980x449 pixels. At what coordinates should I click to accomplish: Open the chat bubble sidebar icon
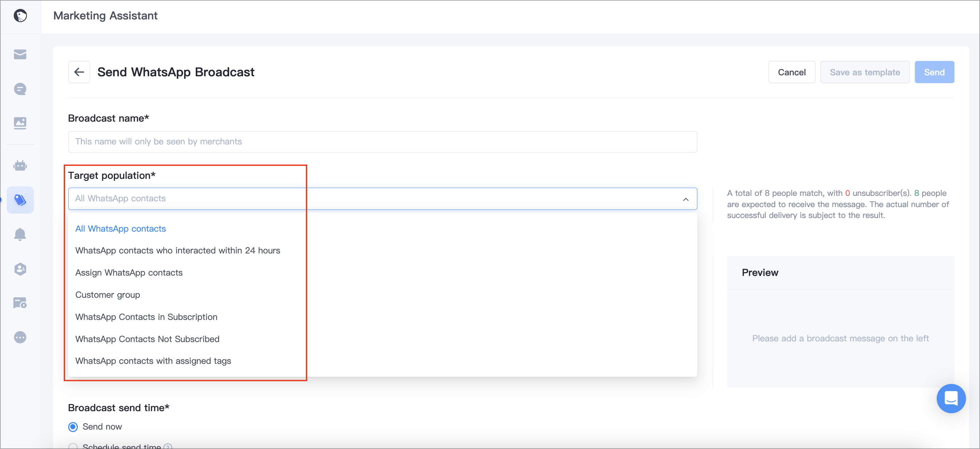tap(20, 89)
